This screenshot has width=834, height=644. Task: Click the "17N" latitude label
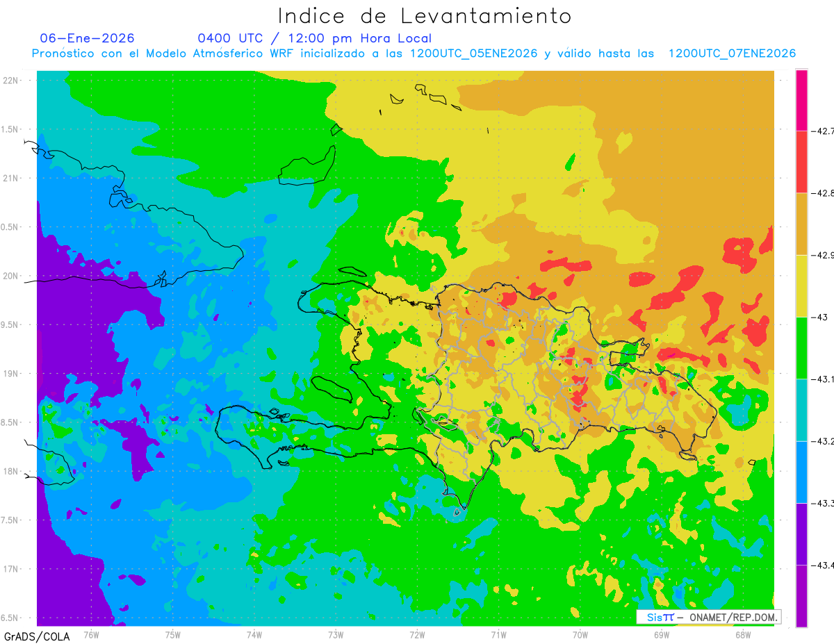(10, 569)
